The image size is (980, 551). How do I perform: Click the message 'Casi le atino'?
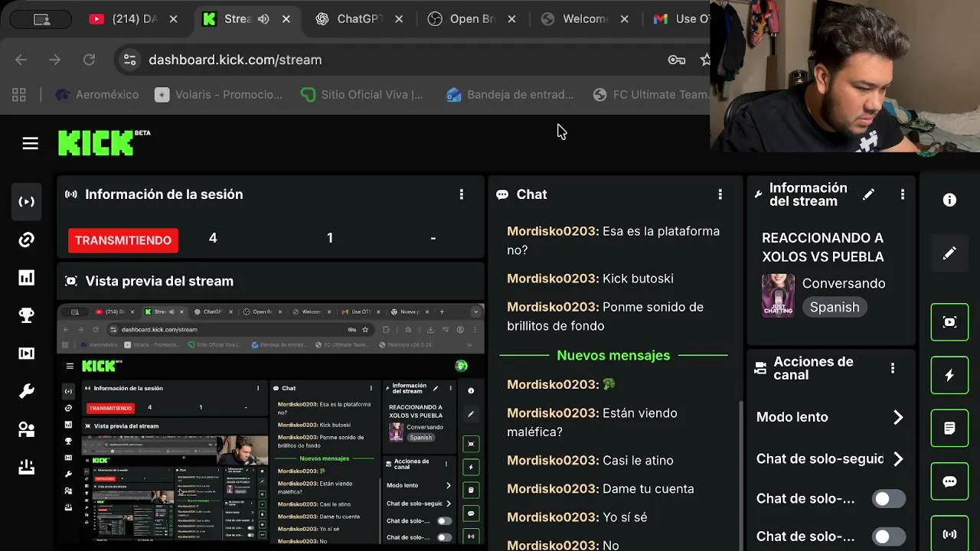tap(590, 461)
